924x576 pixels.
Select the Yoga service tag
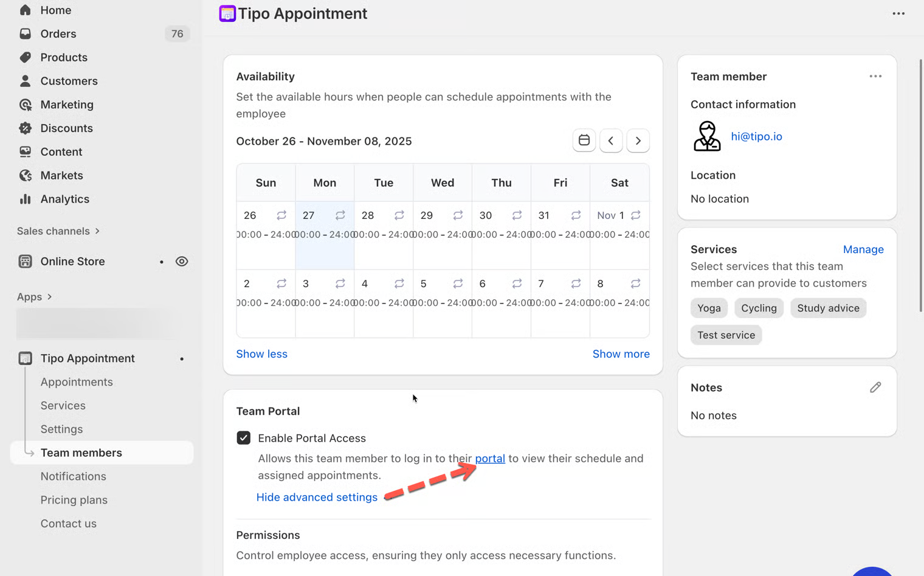pyautogui.click(x=709, y=308)
